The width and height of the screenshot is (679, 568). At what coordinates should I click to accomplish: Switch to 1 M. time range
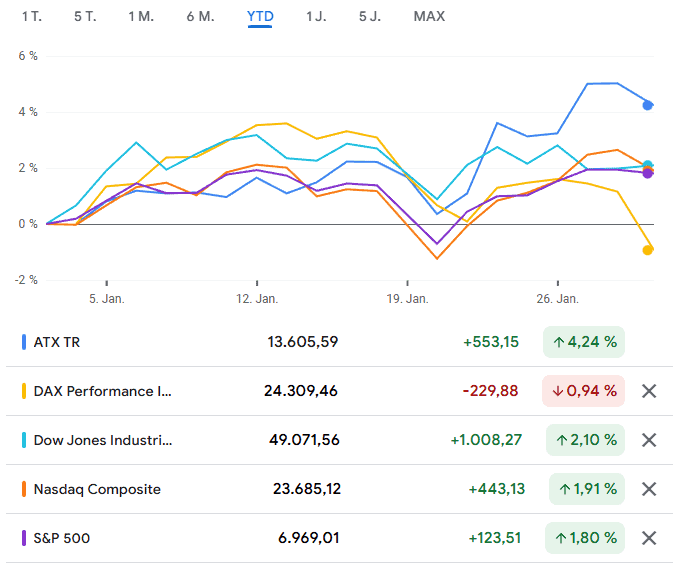pyautogui.click(x=142, y=16)
